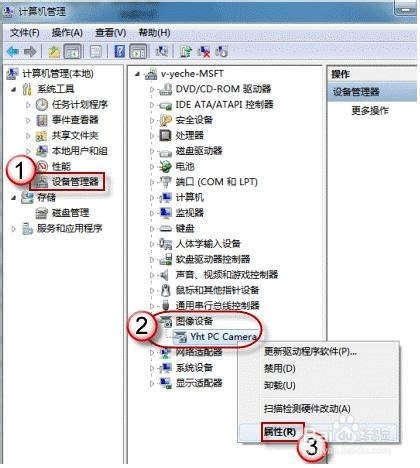This screenshot has height=468, width=420.
Task: Click 更多操作 in the actions pane
Action: (x=370, y=110)
